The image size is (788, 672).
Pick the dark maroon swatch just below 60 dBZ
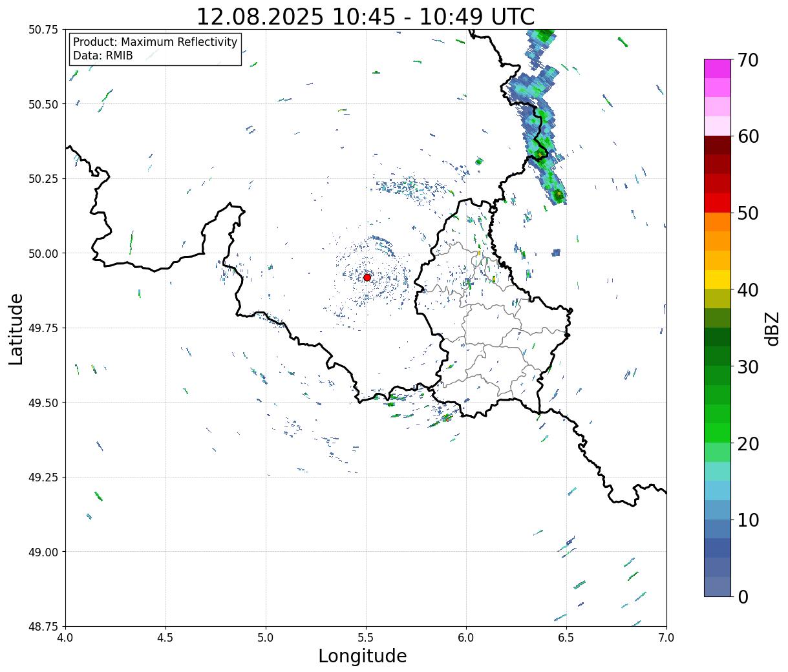pyautogui.click(x=718, y=145)
